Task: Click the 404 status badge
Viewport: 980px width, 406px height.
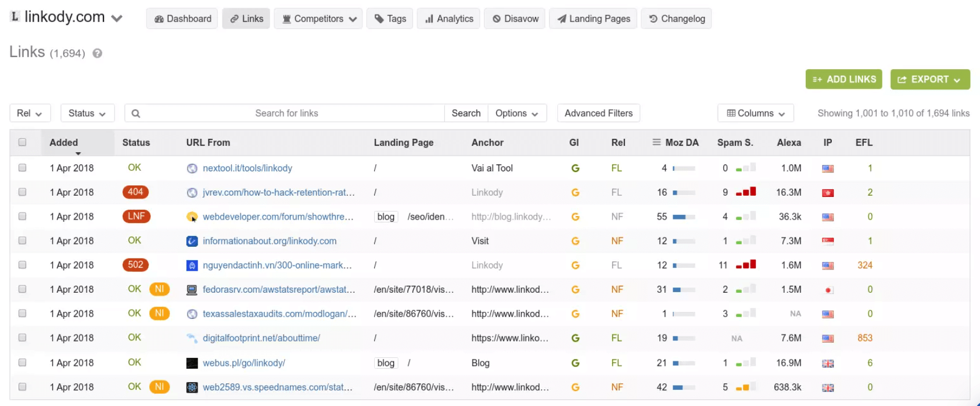Action: (x=135, y=192)
